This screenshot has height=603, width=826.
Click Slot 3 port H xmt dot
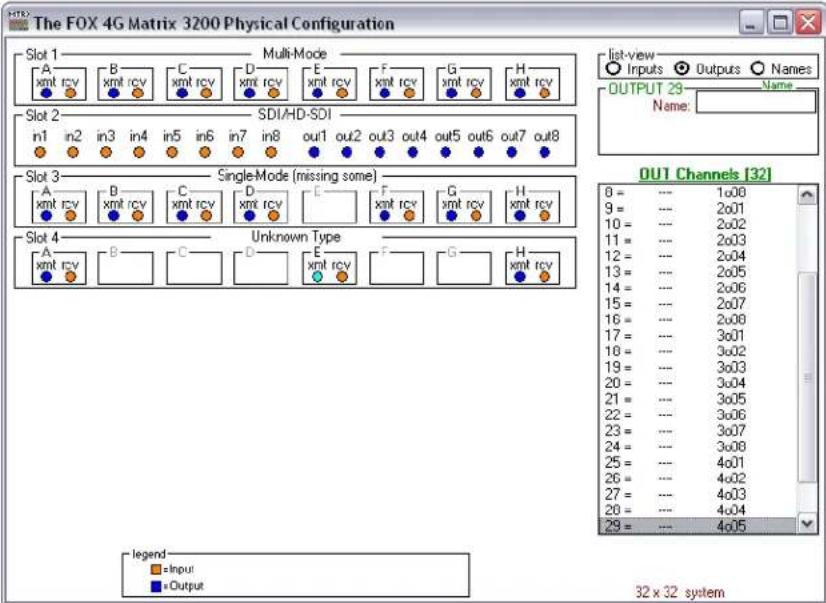pos(520,215)
